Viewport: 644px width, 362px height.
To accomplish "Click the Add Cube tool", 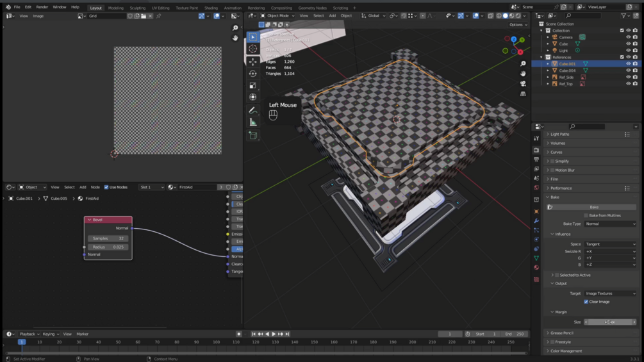I will [x=253, y=136].
